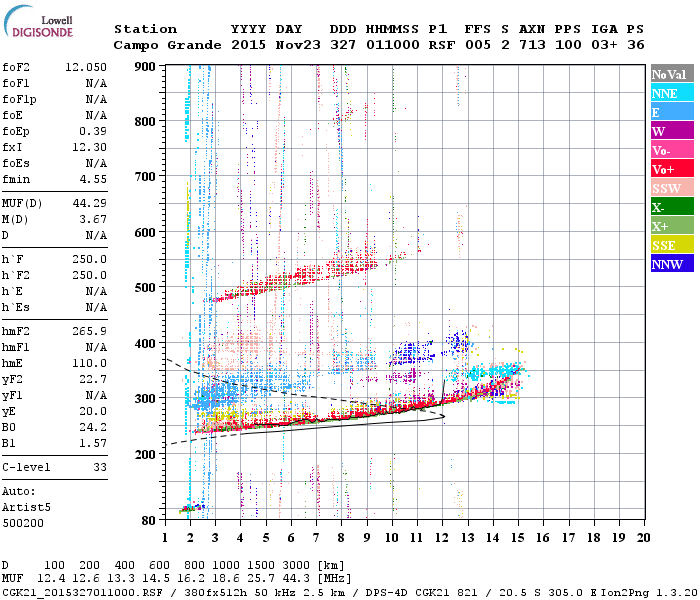
Task: Click the Vo+ red legend swatch
Action: coord(672,169)
